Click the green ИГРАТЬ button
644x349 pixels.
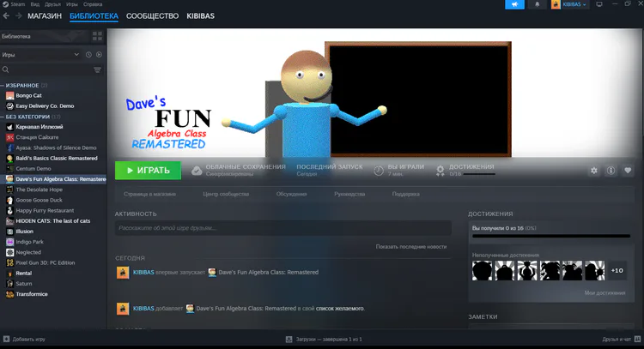point(148,170)
